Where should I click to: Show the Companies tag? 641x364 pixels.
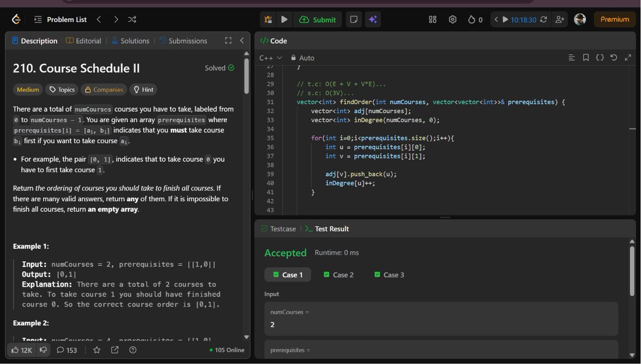click(104, 90)
